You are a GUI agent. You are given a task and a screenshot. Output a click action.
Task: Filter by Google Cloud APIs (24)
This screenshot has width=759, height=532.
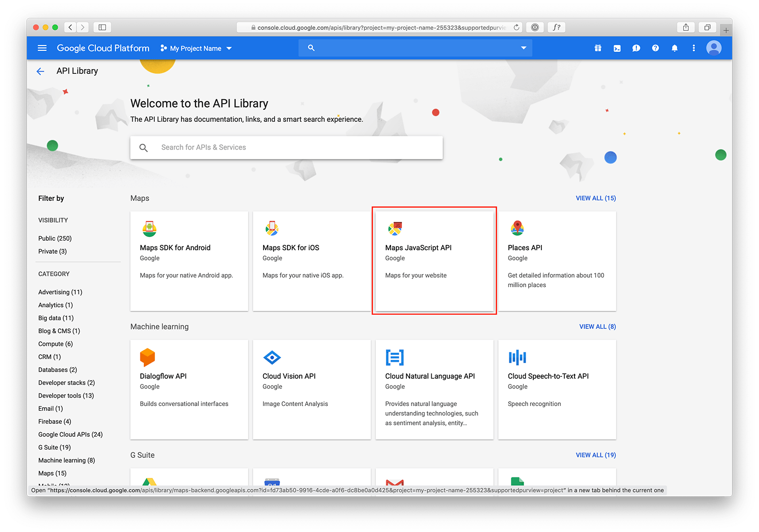click(x=70, y=434)
